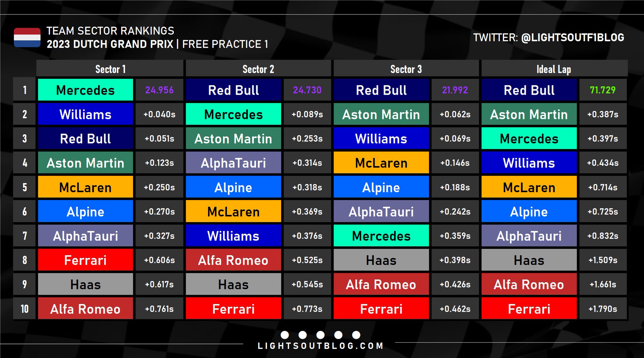Screen dimensions: 644x358
Task: Click the Red Bull cell in Ideal Lap
Action: (529, 90)
